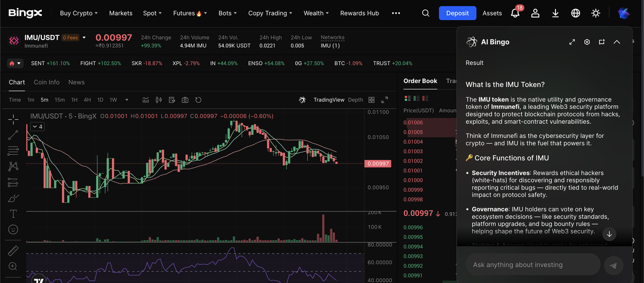Start a new AI Bingo chat
Viewport: 644px width, 283px height.
tap(602, 42)
